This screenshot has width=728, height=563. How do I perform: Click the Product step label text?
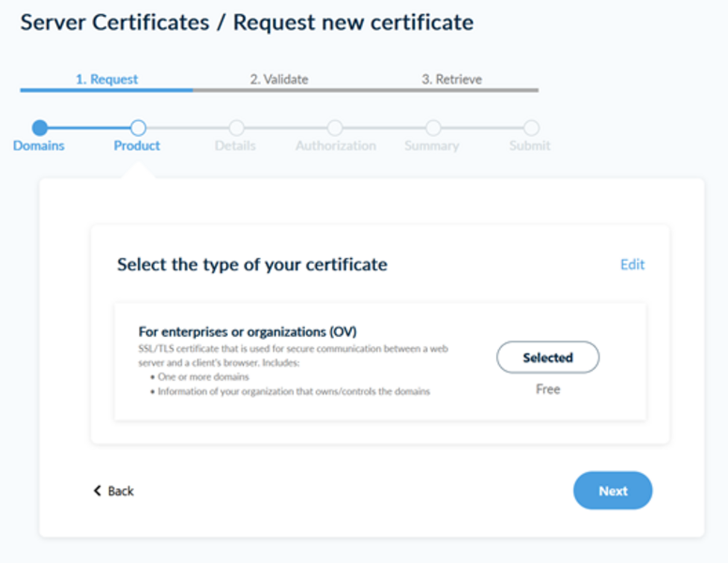[137, 146]
